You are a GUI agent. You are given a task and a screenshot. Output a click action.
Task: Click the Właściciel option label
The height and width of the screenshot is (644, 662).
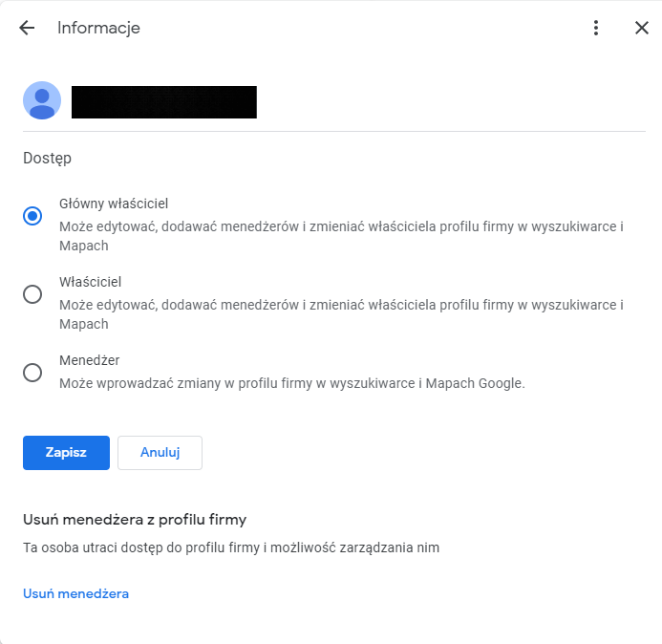[91, 282]
